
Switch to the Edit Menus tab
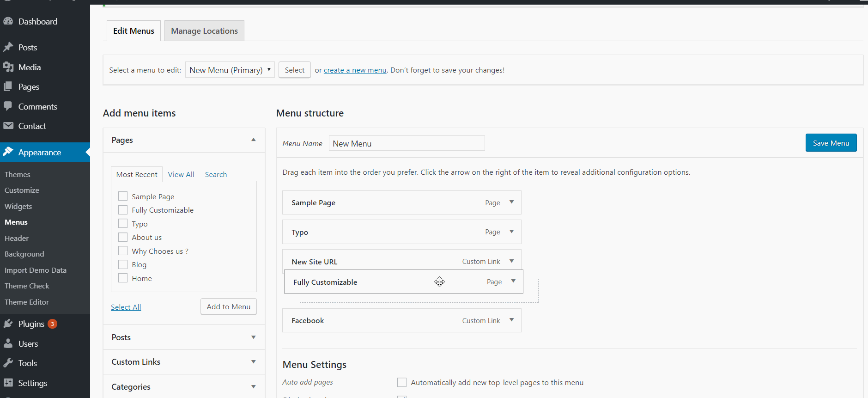(134, 31)
